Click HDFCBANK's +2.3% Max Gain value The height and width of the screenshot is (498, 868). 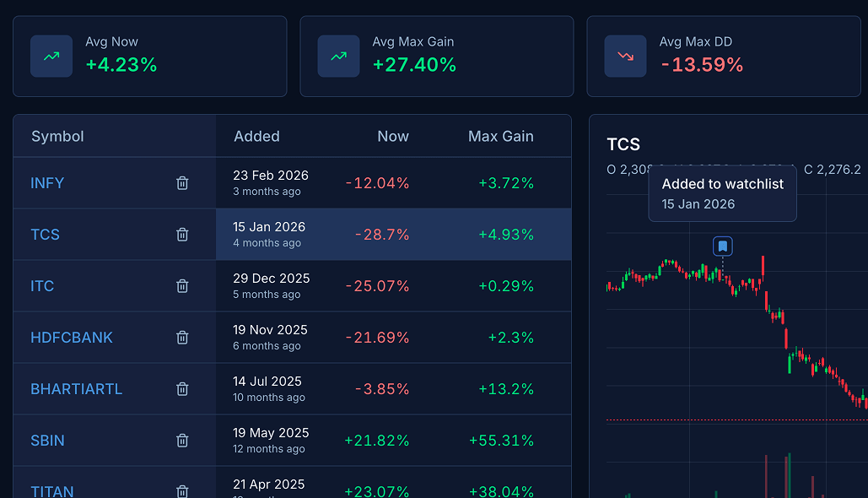coord(511,338)
